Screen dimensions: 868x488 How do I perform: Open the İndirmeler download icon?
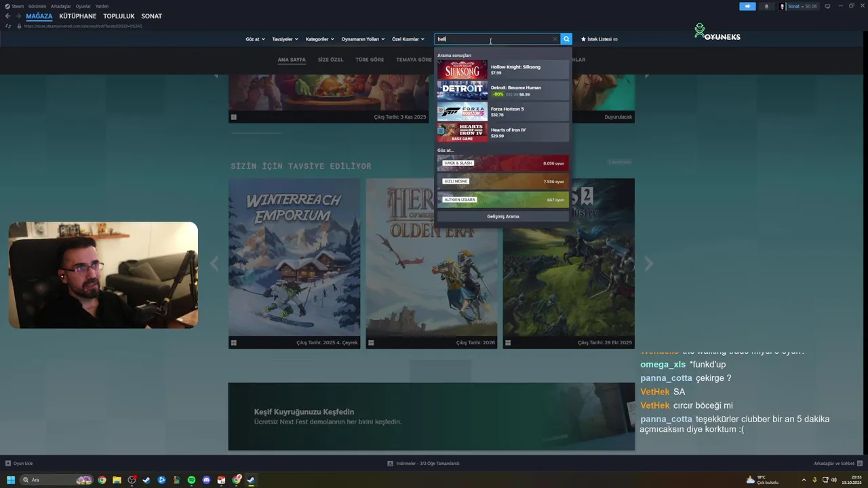point(390,464)
